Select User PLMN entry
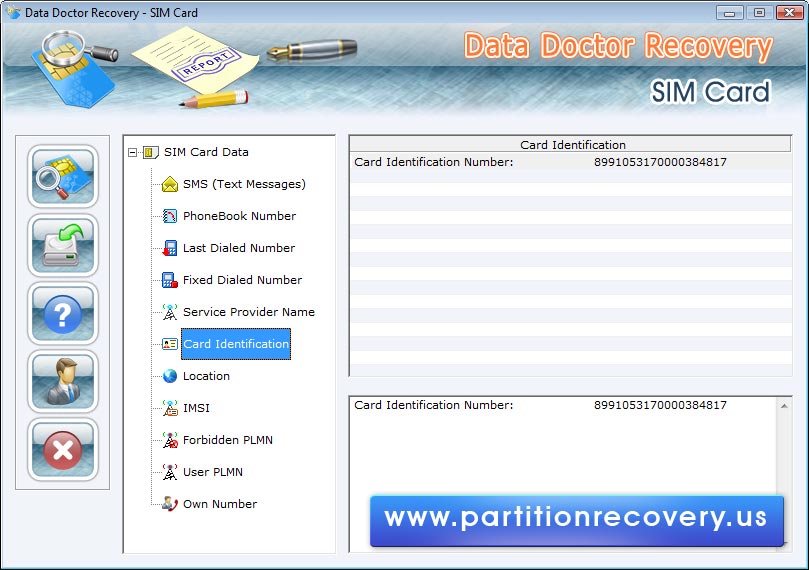The image size is (809, 570). point(213,472)
